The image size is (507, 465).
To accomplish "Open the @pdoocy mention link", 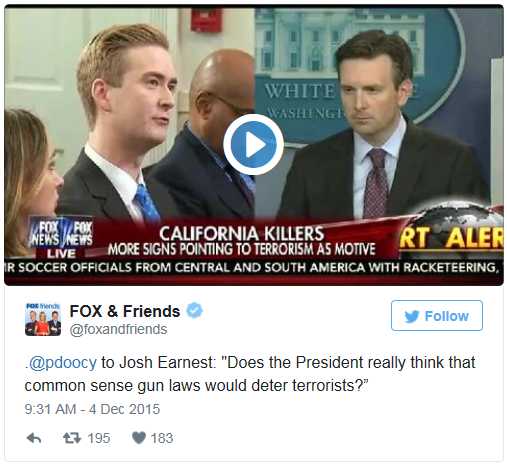I will (x=63, y=363).
